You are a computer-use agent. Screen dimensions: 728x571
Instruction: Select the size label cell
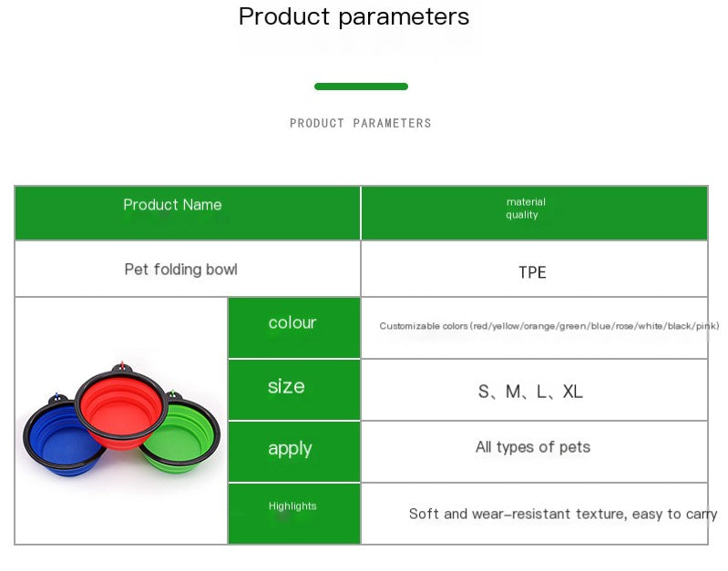[294, 390]
